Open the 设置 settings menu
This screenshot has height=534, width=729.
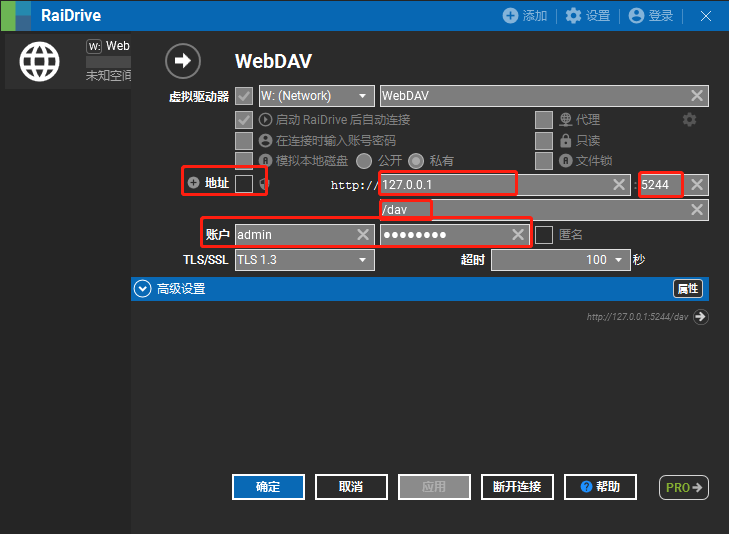[587, 16]
